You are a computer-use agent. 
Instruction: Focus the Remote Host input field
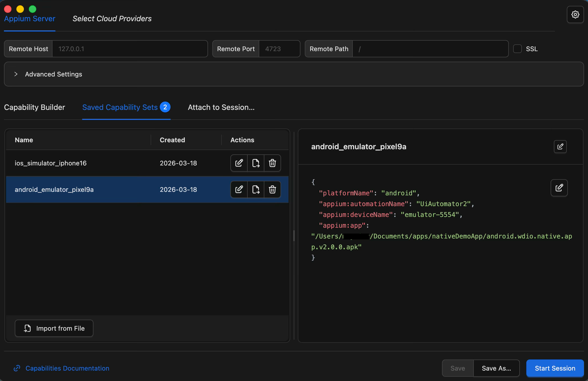point(130,49)
